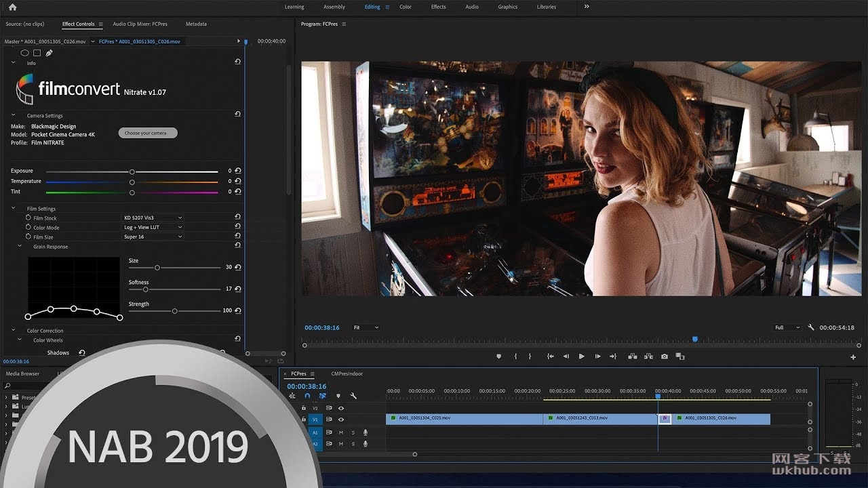Reset the Temperature value
The height and width of the screenshot is (488, 868).
[238, 181]
